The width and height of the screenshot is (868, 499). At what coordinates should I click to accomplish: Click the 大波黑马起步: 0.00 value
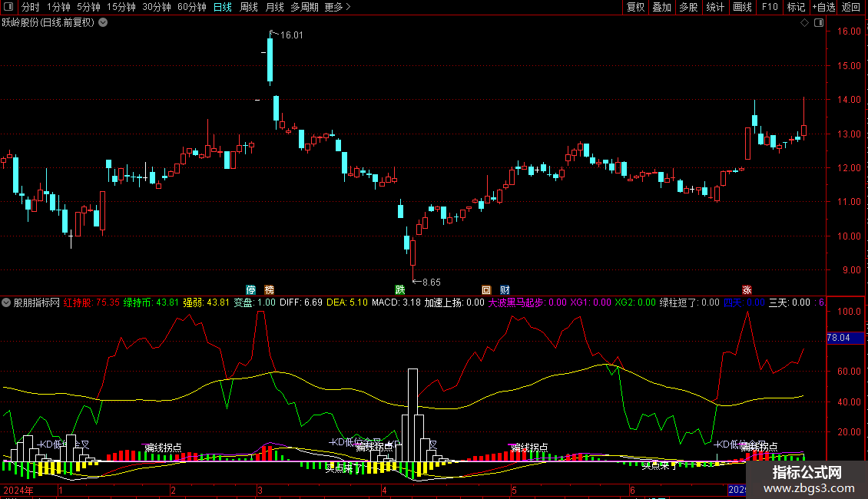pyautogui.click(x=528, y=302)
